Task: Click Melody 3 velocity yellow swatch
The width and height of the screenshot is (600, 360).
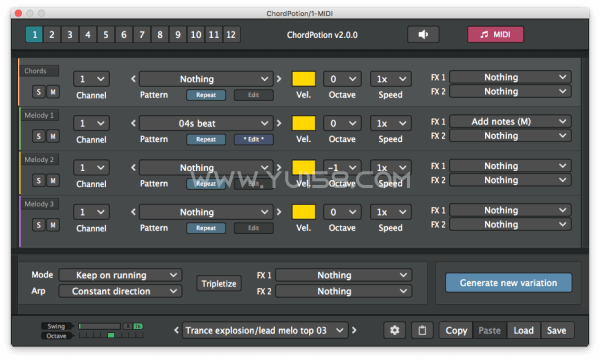Action: coord(304,212)
